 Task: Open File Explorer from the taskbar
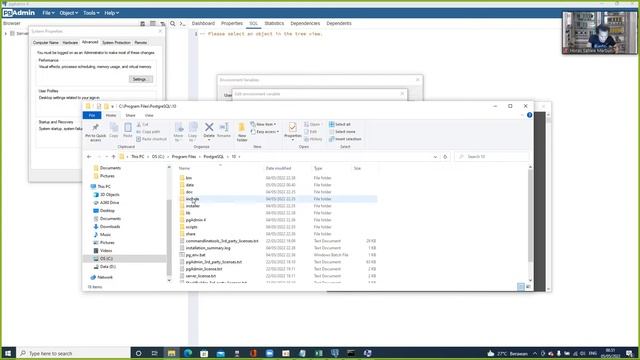click(171, 353)
